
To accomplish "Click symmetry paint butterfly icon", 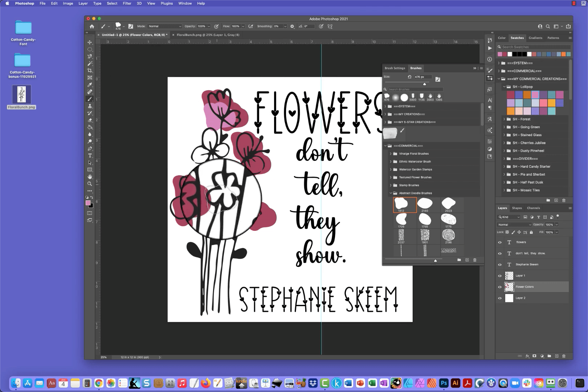I will point(330,26).
